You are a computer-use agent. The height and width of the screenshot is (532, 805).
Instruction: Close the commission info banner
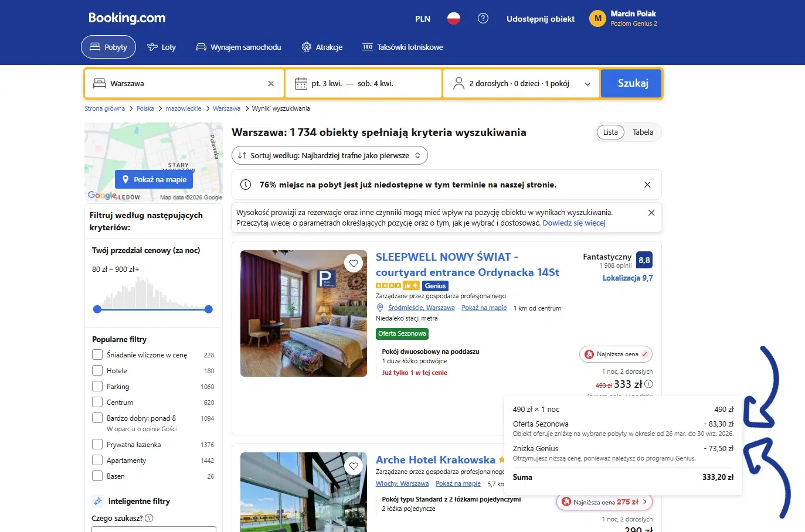651,213
